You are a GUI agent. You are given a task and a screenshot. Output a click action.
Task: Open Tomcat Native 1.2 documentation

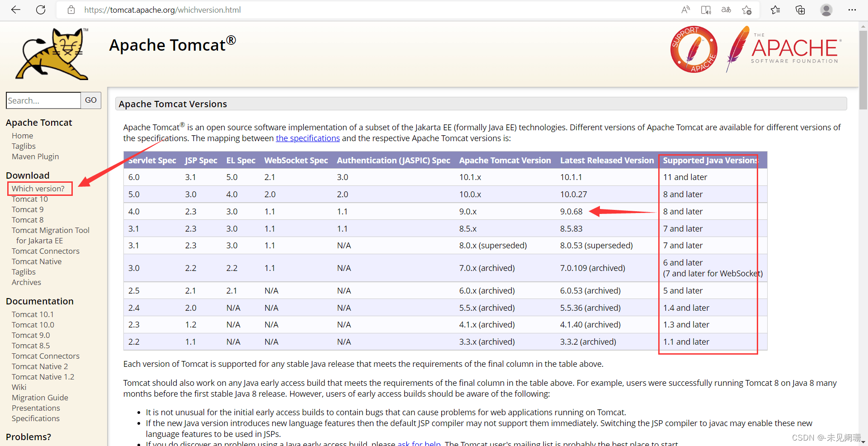click(43, 377)
